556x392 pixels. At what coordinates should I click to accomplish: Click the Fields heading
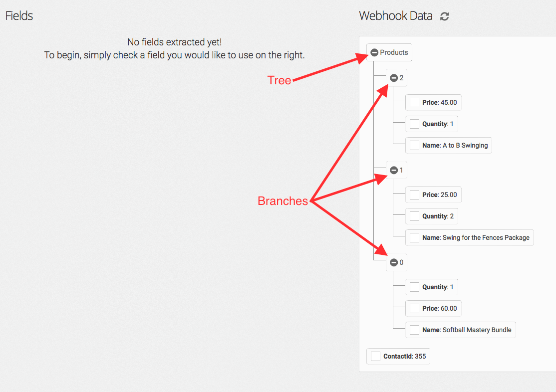19,15
